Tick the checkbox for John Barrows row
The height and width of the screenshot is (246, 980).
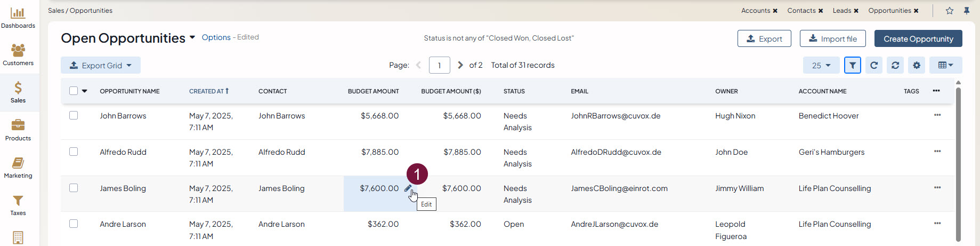74,116
